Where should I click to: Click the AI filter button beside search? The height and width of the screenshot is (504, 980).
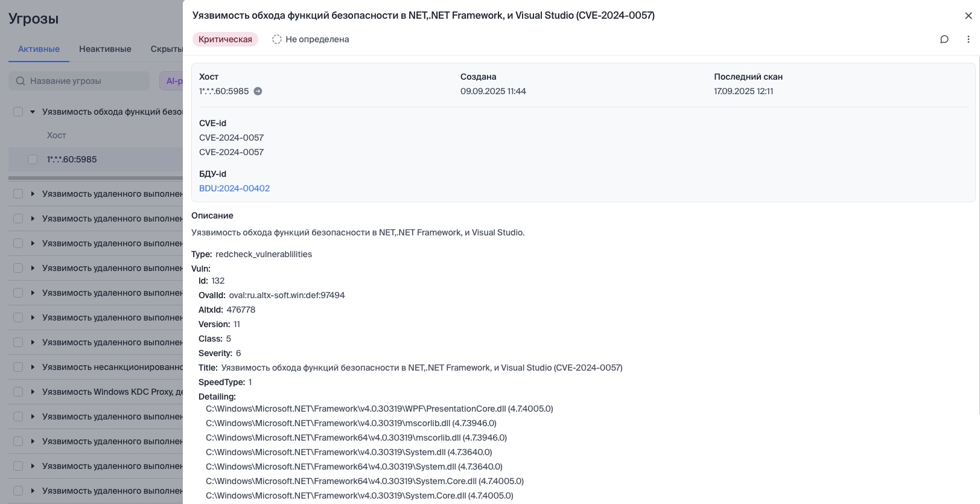coord(171,81)
